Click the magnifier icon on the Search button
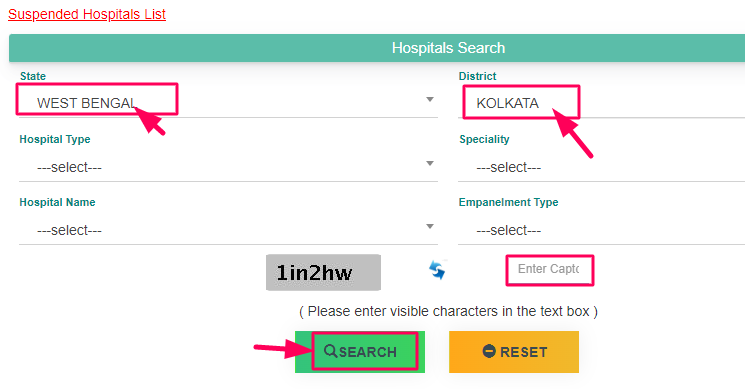 (x=330, y=351)
